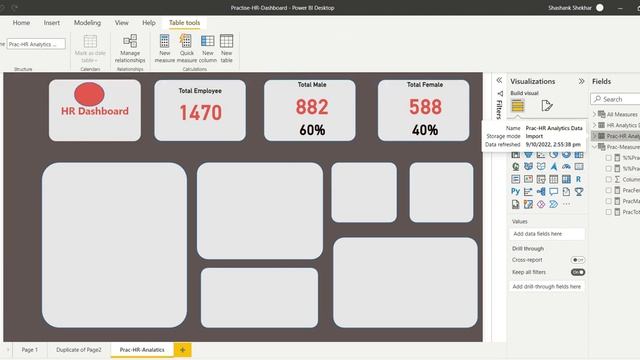
Task: Pick the Slicer visual icon
Action: [541, 179]
